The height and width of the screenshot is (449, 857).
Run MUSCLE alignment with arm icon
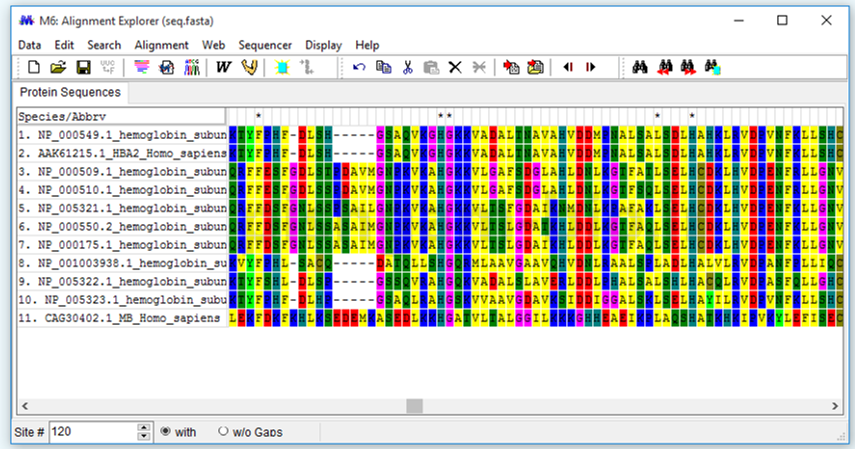[x=249, y=67]
